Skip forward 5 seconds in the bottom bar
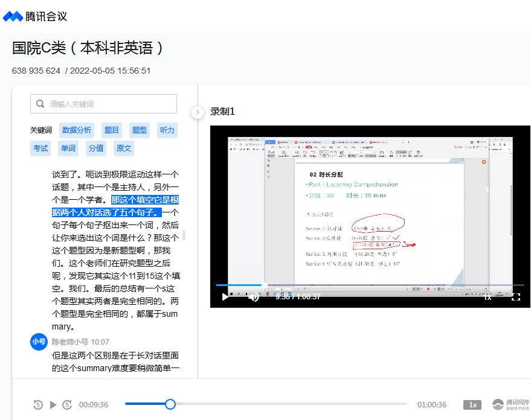 pos(67,405)
